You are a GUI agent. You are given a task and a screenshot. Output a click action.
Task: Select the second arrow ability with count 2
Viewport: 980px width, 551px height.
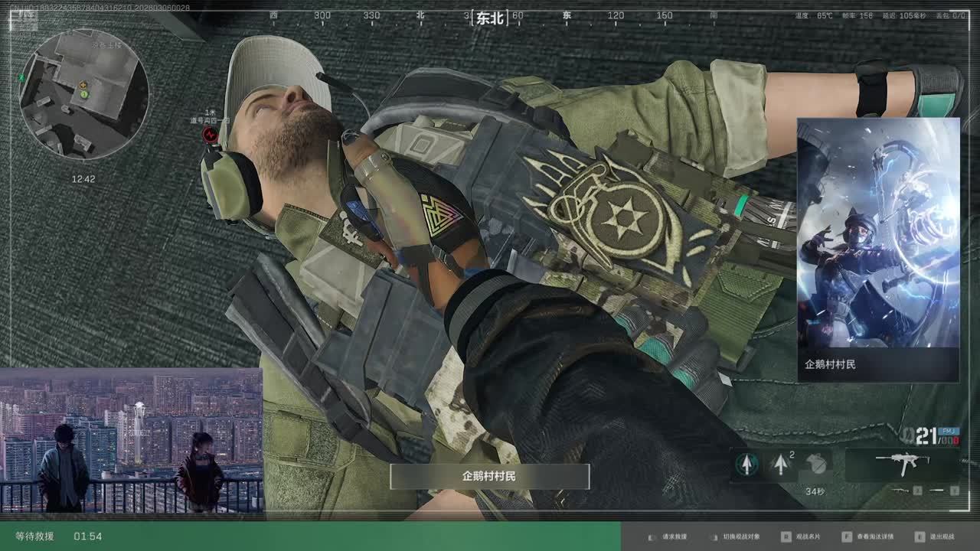[780, 465]
